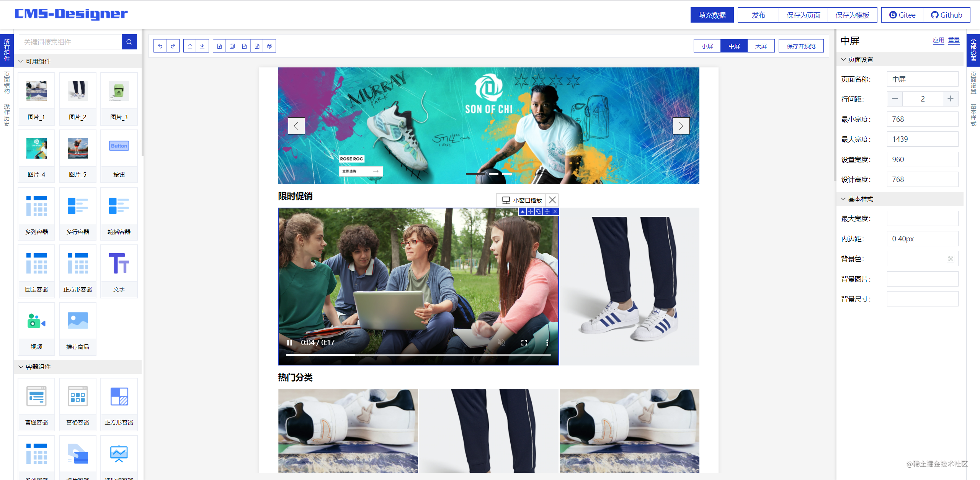Click the link chain icon on selected video
The height and width of the screenshot is (480, 980).
click(x=539, y=211)
